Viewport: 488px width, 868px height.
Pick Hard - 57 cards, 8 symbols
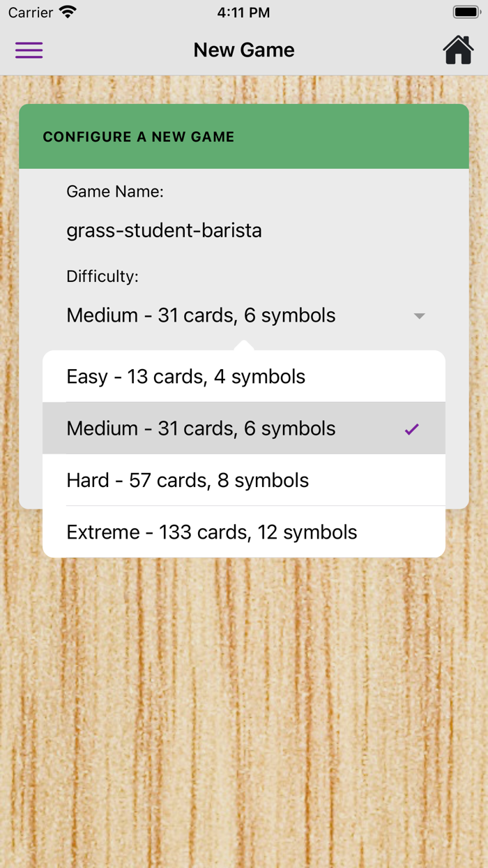tap(188, 480)
